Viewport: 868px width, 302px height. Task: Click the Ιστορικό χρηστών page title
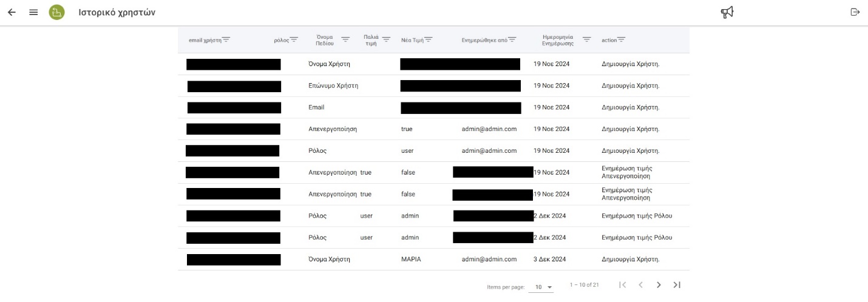(x=117, y=12)
